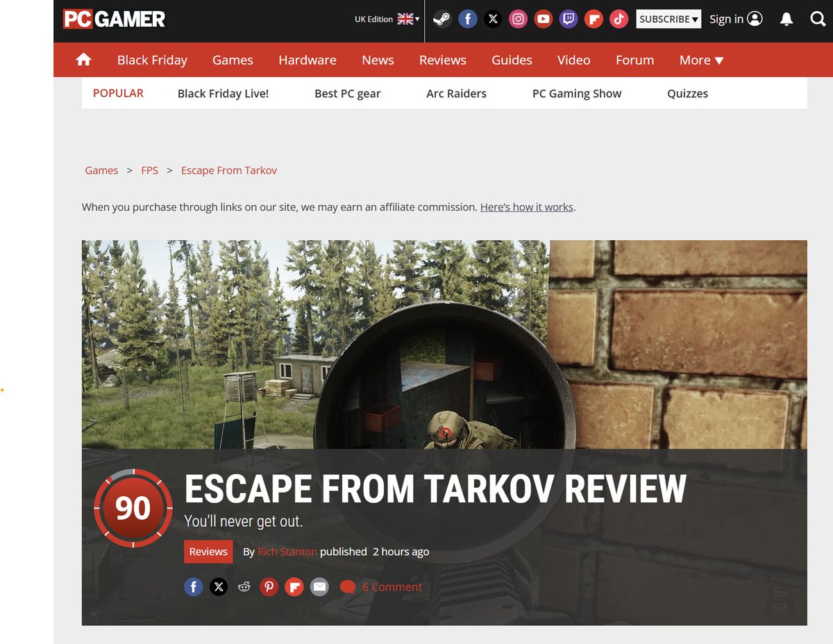The height and width of the screenshot is (644, 833).
Task: Open the Forum nav item
Action: (635, 60)
